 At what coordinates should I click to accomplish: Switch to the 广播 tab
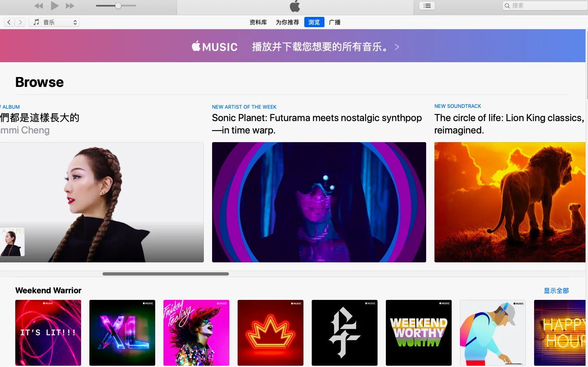pyautogui.click(x=335, y=22)
